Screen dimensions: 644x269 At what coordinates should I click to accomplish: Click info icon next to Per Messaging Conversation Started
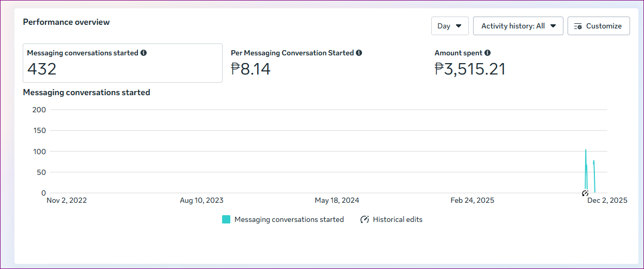359,53
